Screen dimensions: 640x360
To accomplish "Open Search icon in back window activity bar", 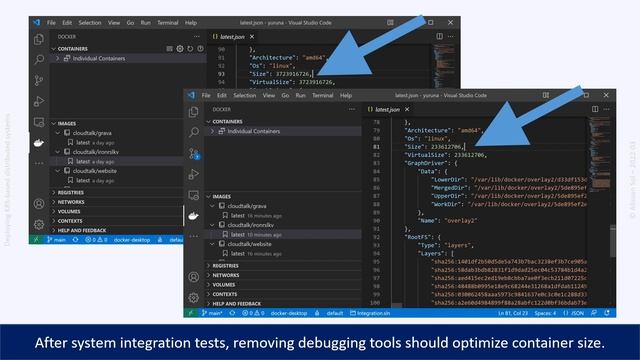I will point(39,59).
